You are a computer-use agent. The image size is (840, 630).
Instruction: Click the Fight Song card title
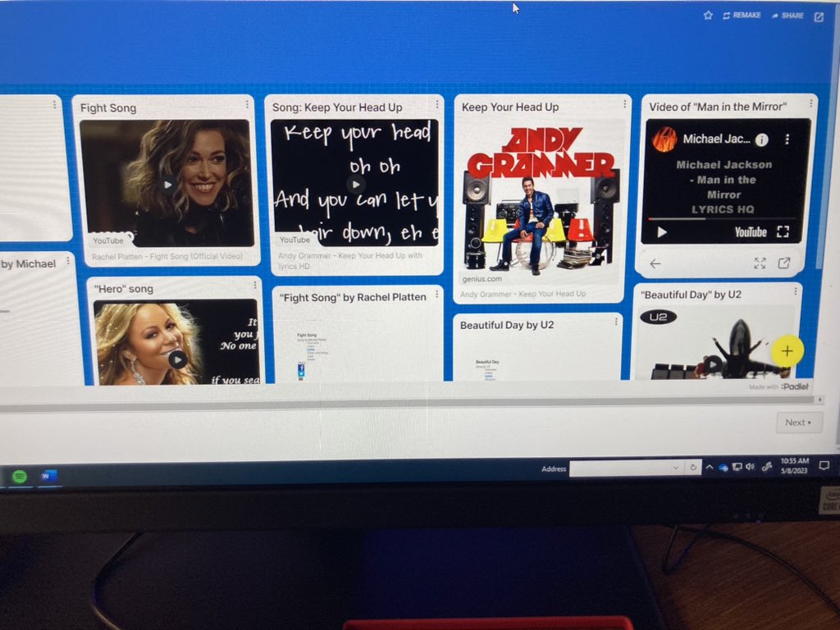[x=108, y=108]
